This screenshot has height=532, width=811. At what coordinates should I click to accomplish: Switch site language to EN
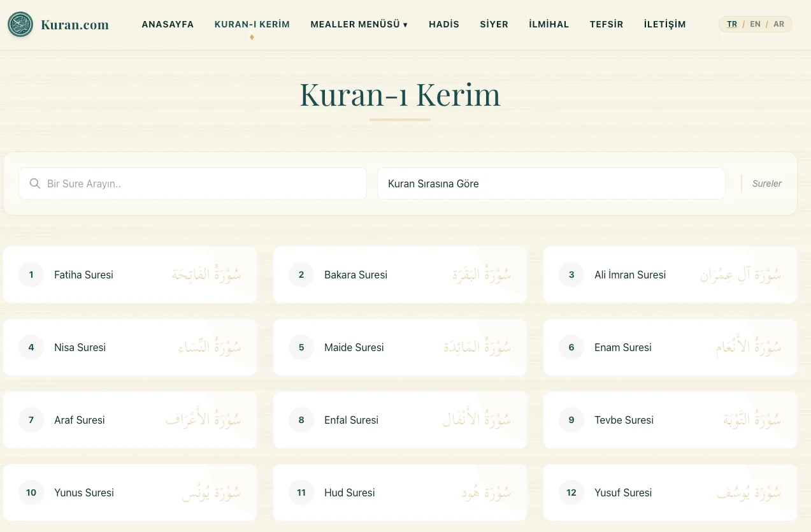755,24
